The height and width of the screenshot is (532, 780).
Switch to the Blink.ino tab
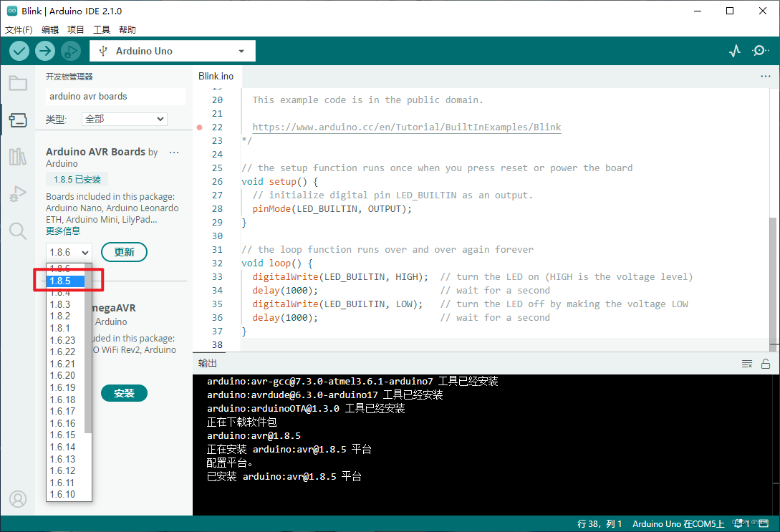point(216,76)
